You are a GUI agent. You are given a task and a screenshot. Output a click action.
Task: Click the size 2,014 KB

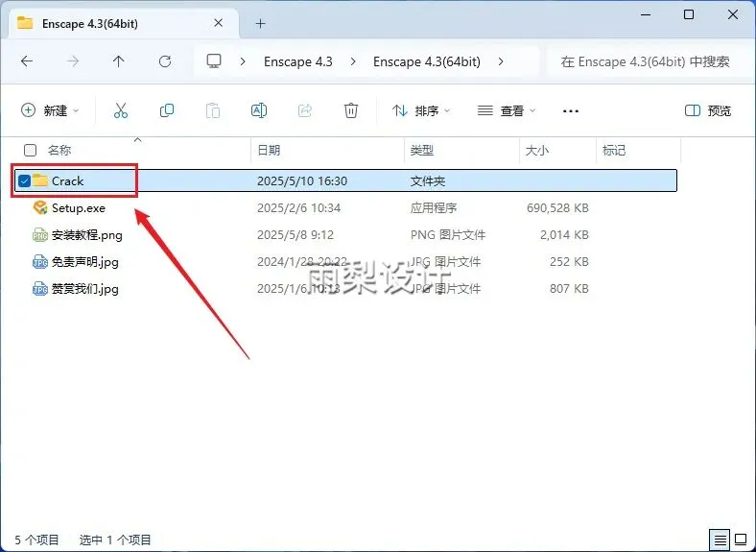[564, 235]
